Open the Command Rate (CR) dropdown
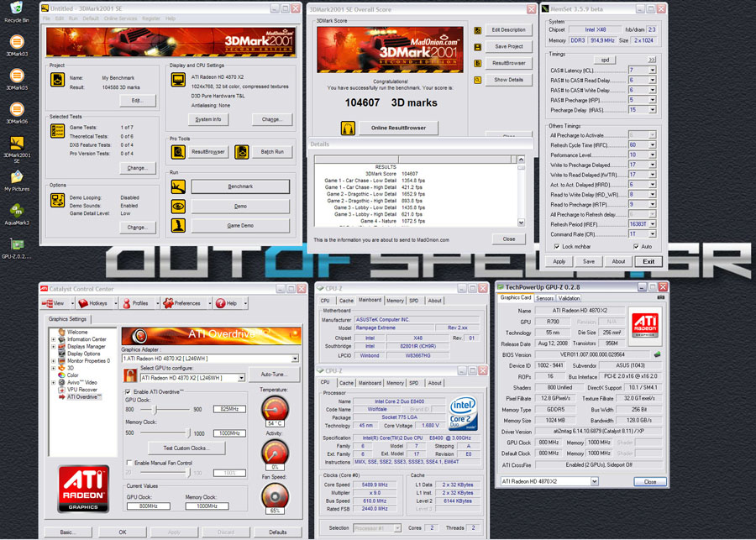756x540 pixels. pos(652,234)
